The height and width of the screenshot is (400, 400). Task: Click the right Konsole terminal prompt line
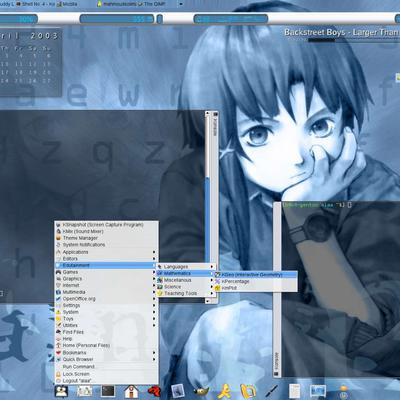(317, 205)
